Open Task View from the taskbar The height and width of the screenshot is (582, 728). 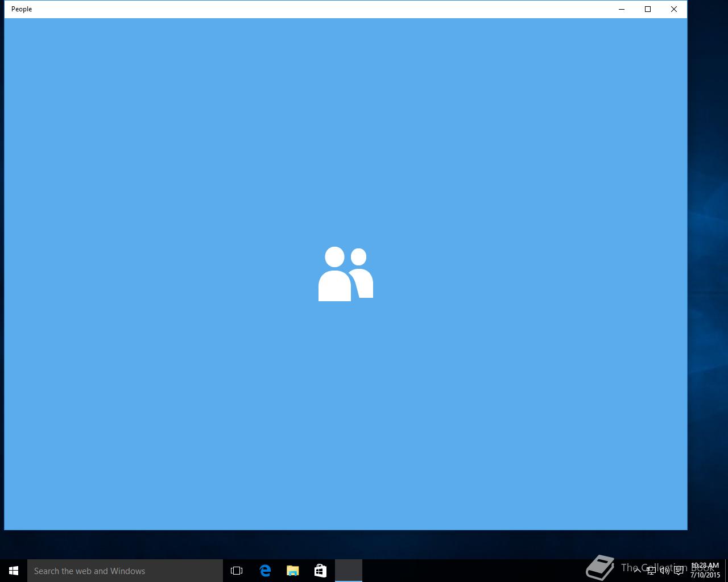point(237,571)
